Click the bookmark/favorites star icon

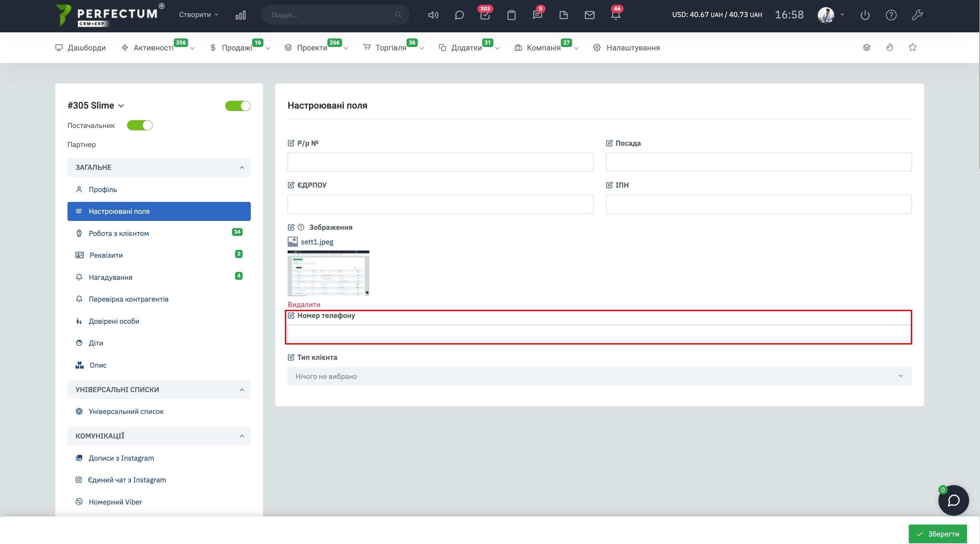(x=912, y=48)
